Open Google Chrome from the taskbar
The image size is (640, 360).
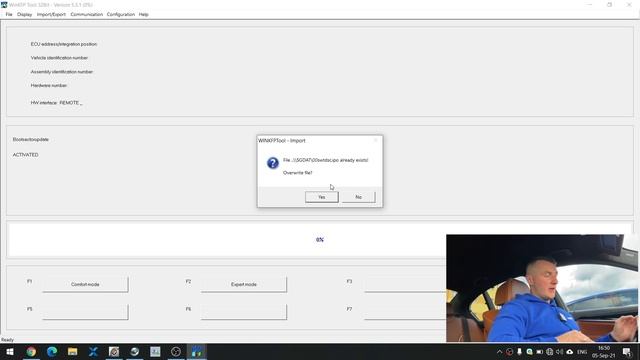click(31, 351)
